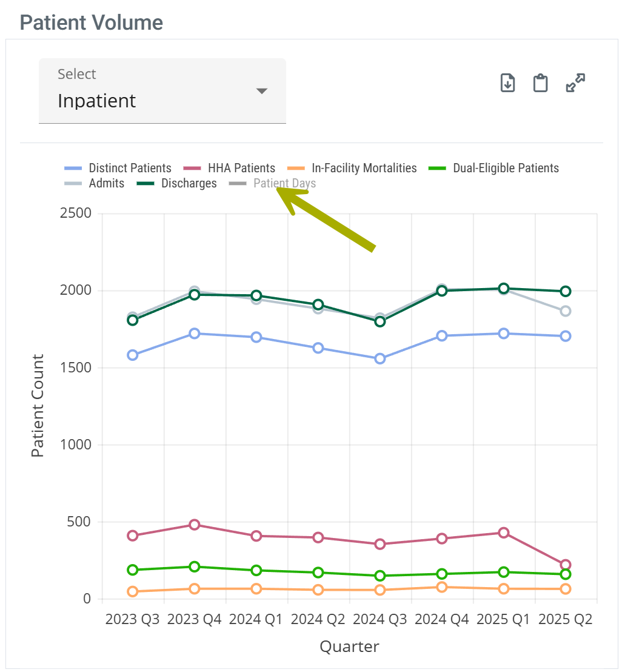Image resolution: width=622 pixels, height=672 pixels.
Task: Expand chart to full screen
Action: click(575, 82)
